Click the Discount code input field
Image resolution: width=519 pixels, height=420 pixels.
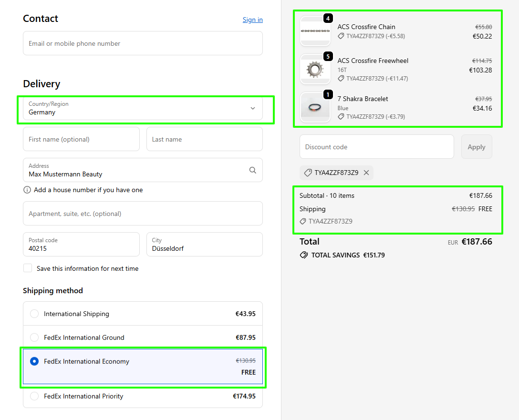click(376, 147)
